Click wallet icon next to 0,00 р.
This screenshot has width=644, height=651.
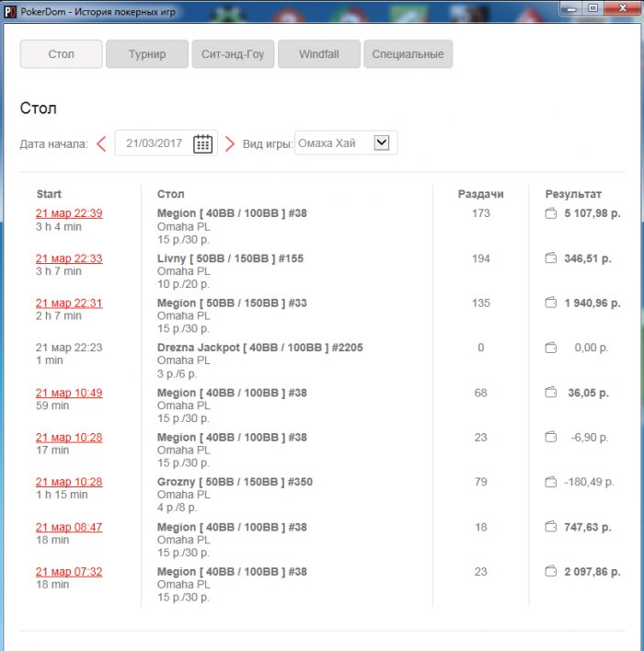(x=550, y=348)
